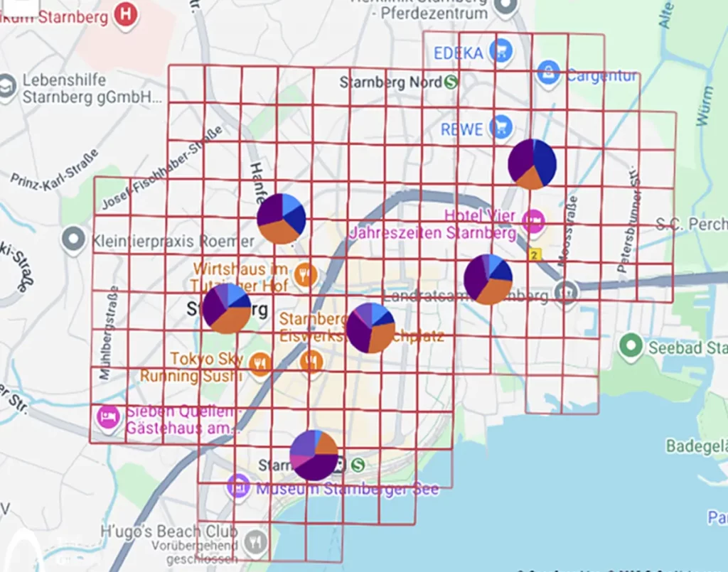Open the pie chart over Starnberg station
The height and width of the screenshot is (572, 728).
tap(314, 455)
